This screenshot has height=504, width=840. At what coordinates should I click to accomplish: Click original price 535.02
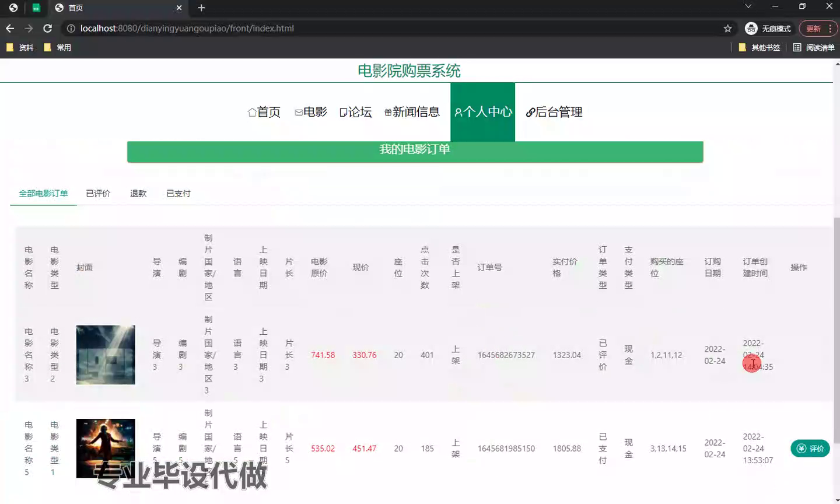pos(323,449)
